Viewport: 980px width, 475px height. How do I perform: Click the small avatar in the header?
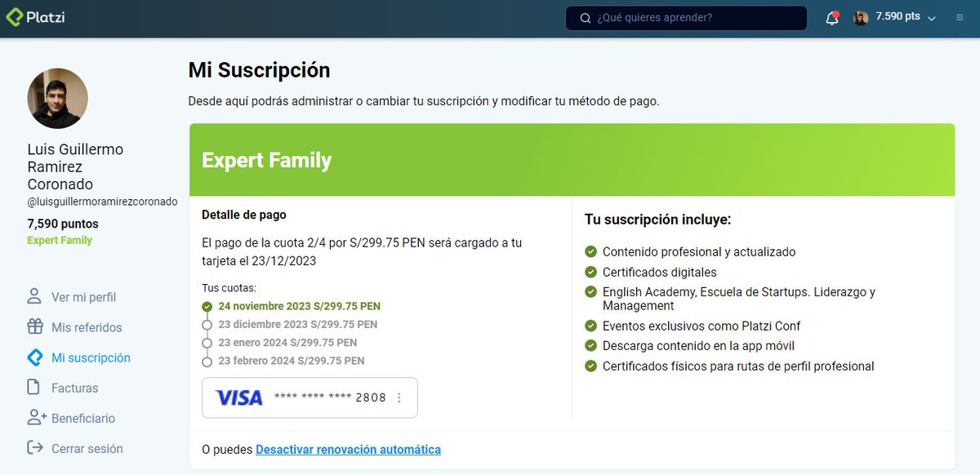coord(861,18)
